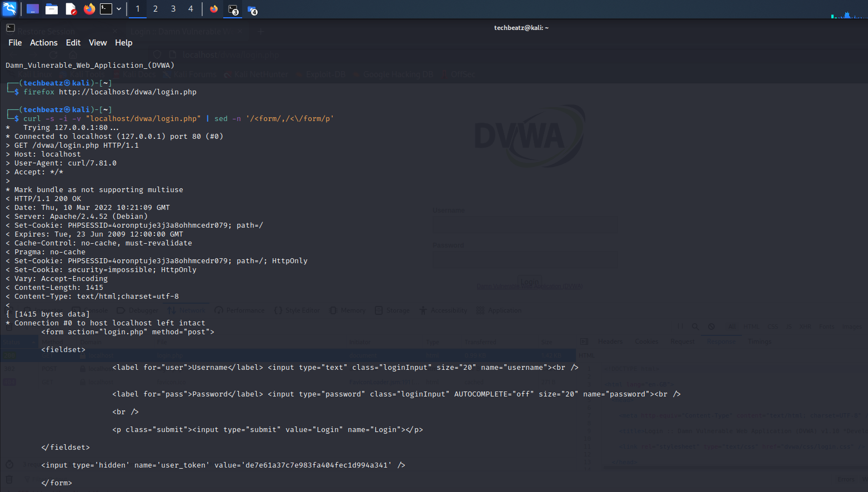Image resolution: width=868 pixels, height=492 pixels.
Task: Open the View menu
Action: pos(98,43)
